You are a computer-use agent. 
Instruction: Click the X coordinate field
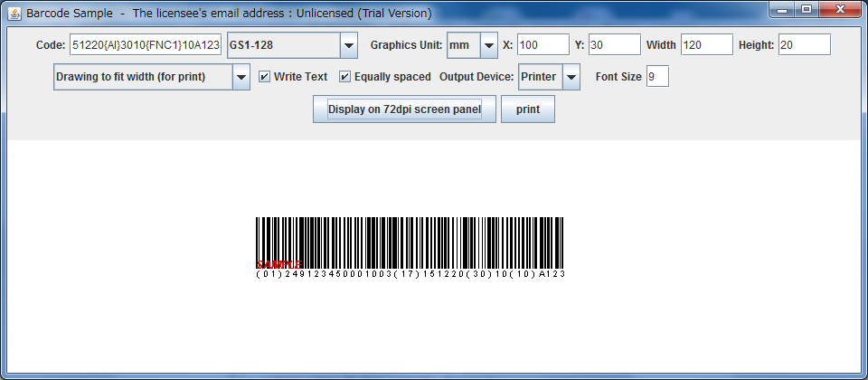(543, 45)
